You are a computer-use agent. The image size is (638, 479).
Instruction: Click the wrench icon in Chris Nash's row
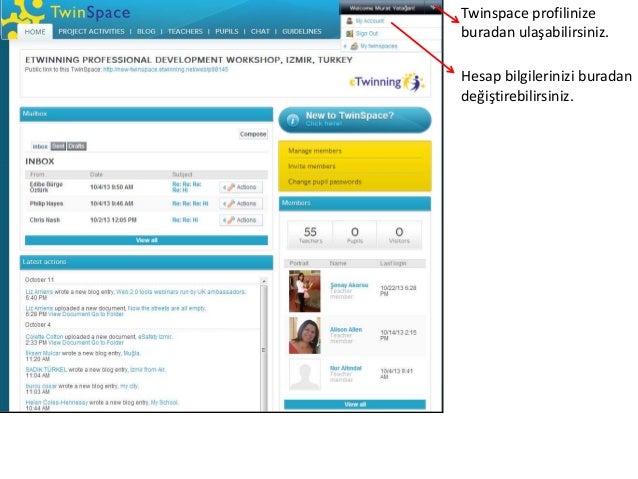[231, 220]
